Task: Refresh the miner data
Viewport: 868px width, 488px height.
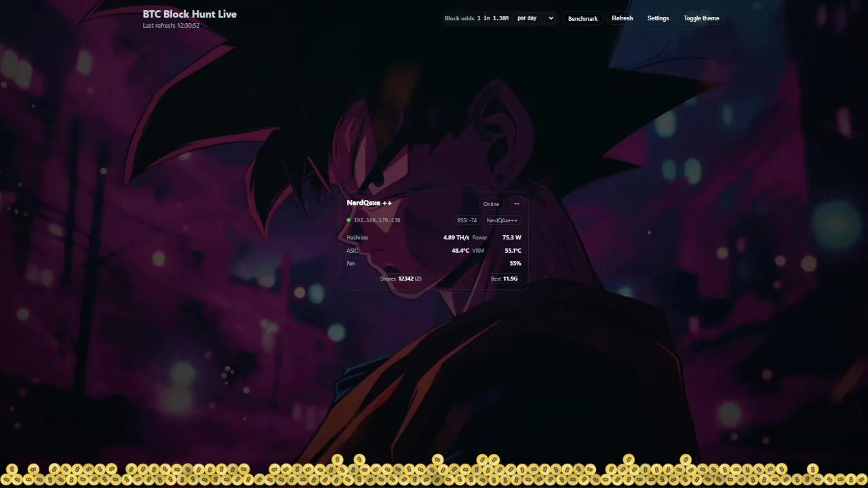Action: [x=622, y=18]
